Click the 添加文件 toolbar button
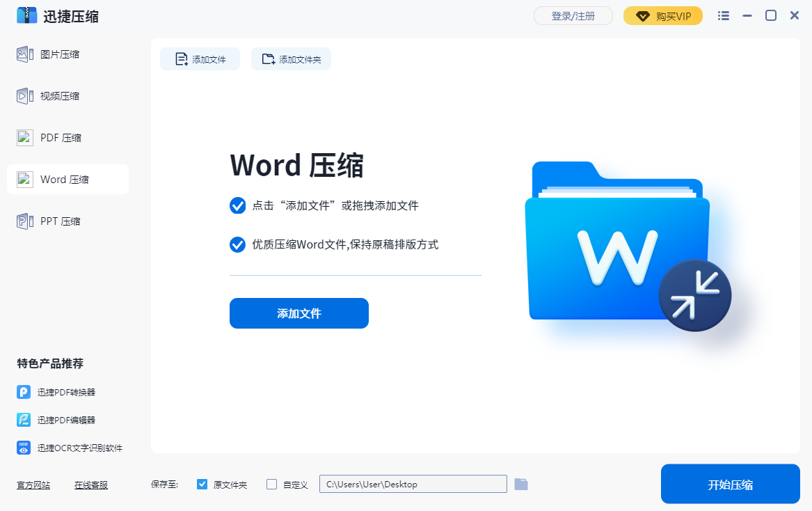812x511 pixels. point(200,58)
